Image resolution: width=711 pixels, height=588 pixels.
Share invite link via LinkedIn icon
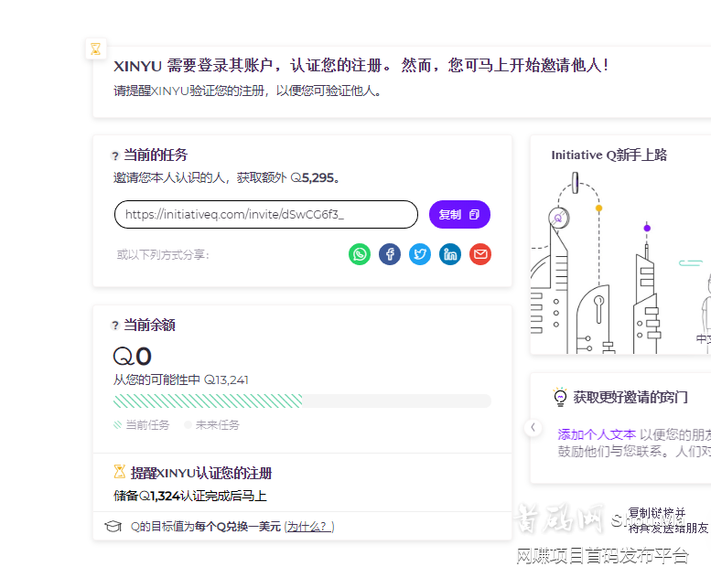(x=450, y=254)
